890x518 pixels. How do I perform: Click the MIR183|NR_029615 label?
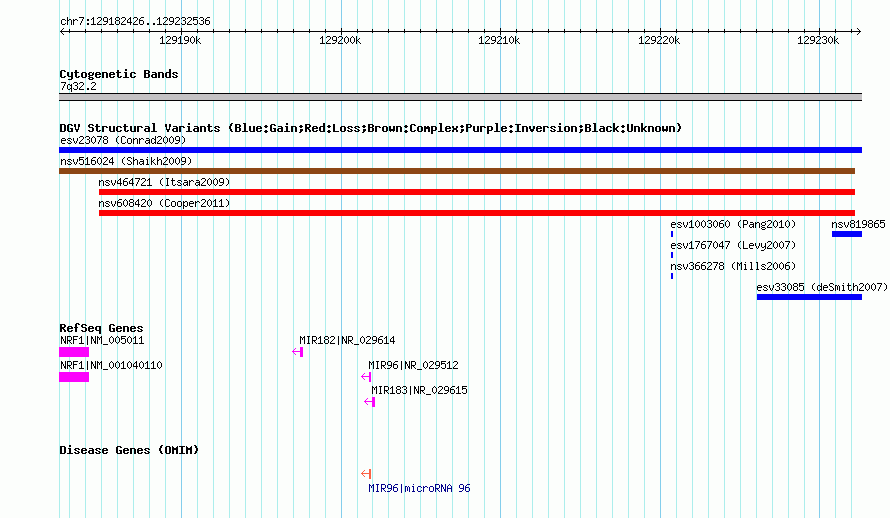click(x=419, y=390)
